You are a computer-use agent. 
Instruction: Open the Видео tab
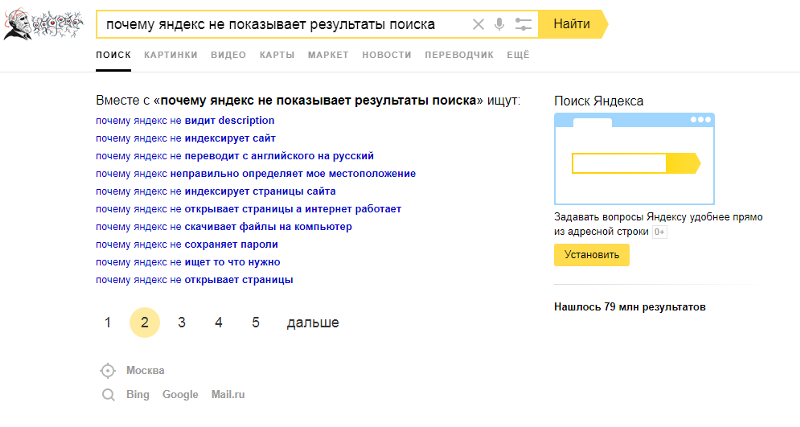click(x=228, y=55)
